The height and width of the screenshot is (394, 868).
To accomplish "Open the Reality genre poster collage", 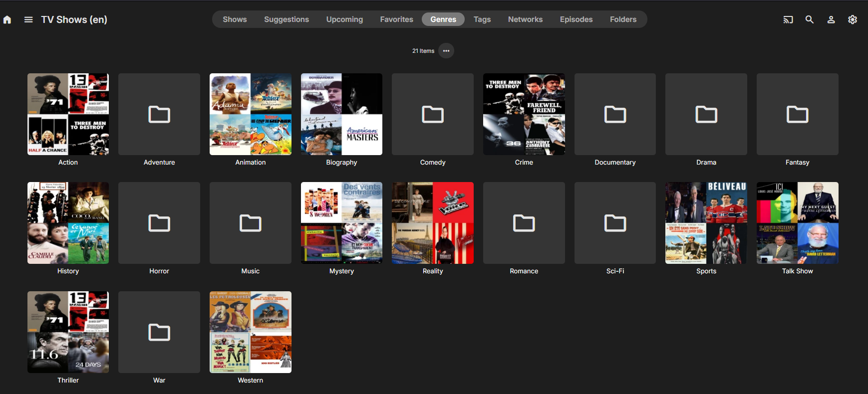I will click(433, 223).
